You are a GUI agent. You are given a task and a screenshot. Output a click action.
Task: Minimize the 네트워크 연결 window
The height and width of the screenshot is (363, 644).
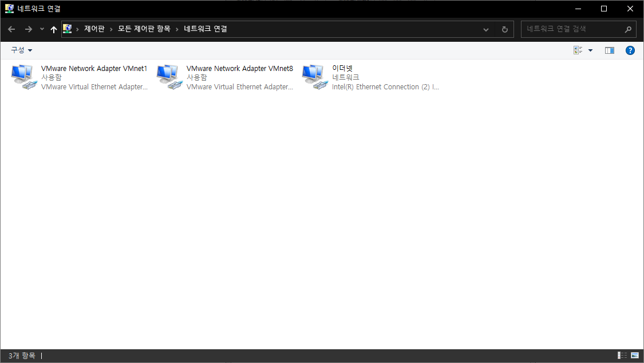click(578, 9)
